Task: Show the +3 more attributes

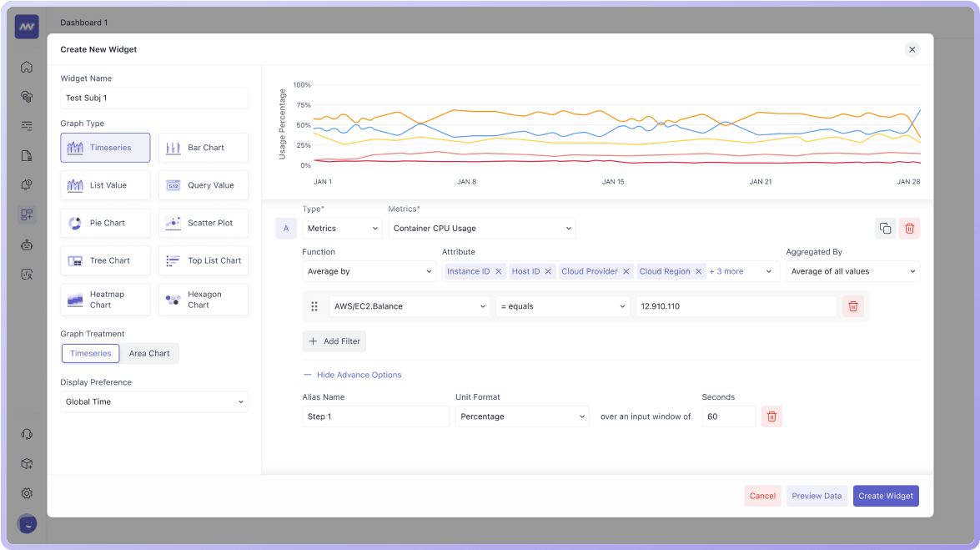Action: point(726,271)
